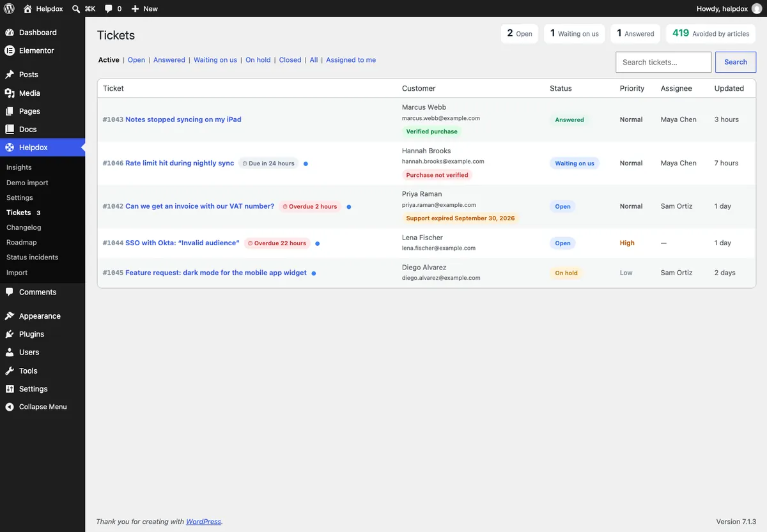Open the Roadmap submenu item
767x532 pixels.
(x=22, y=242)
